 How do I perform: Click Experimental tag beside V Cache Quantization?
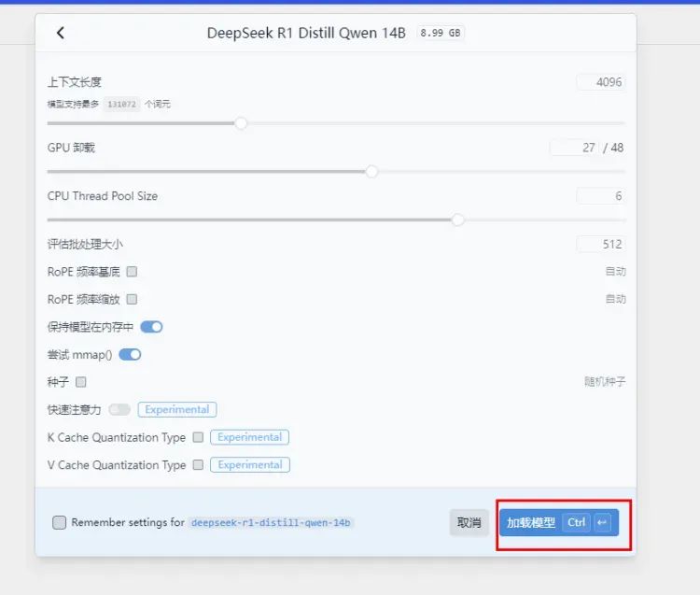coord(250,465)
